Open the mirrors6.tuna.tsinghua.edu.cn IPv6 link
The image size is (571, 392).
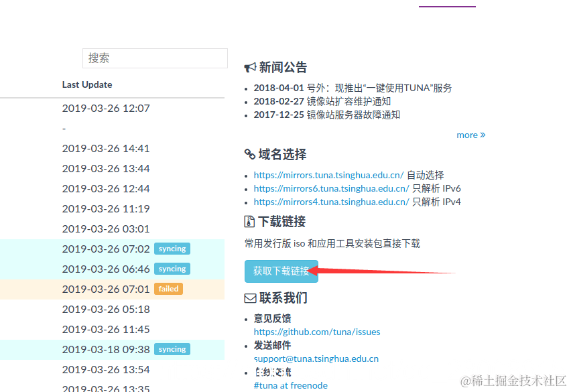pyautogui.click(x=331, y=188)
